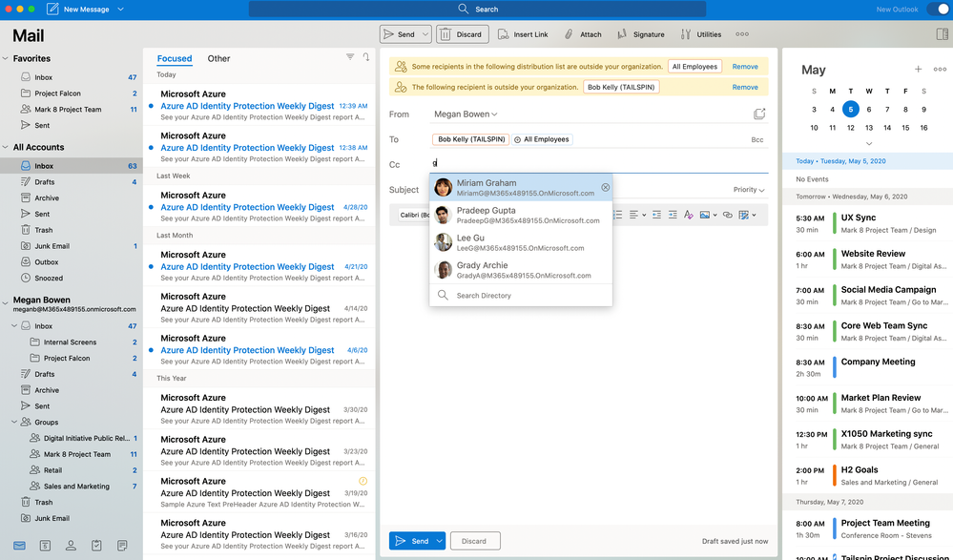
Task: Open People view in bottom navigation
Action: 71,546
